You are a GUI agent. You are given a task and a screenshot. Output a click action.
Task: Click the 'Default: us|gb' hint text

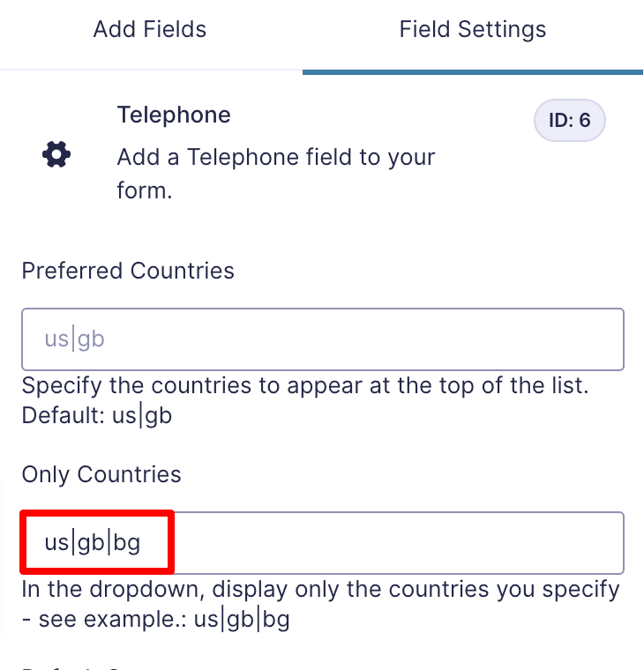tap(97, 415)
